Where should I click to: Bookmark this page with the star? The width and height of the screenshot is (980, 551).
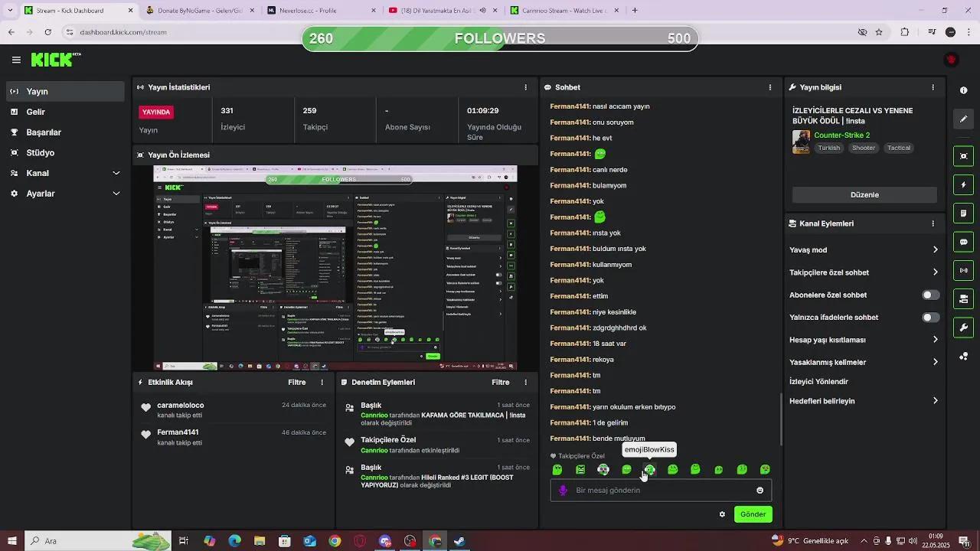(x=879, y=32)
